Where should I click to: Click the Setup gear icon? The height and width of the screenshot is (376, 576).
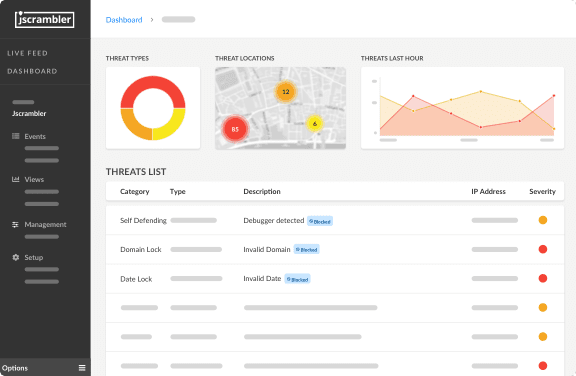click(15, 257)
